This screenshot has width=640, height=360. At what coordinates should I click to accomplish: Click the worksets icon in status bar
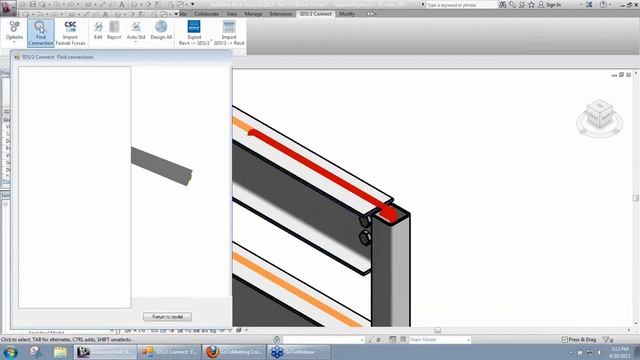coord(276,340)
